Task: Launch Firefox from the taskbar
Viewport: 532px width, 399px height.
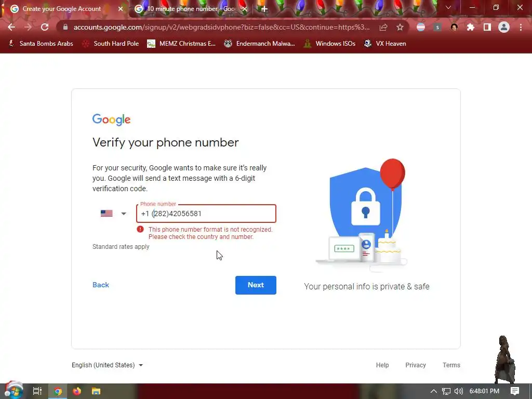Action: (x=77, y=391)
